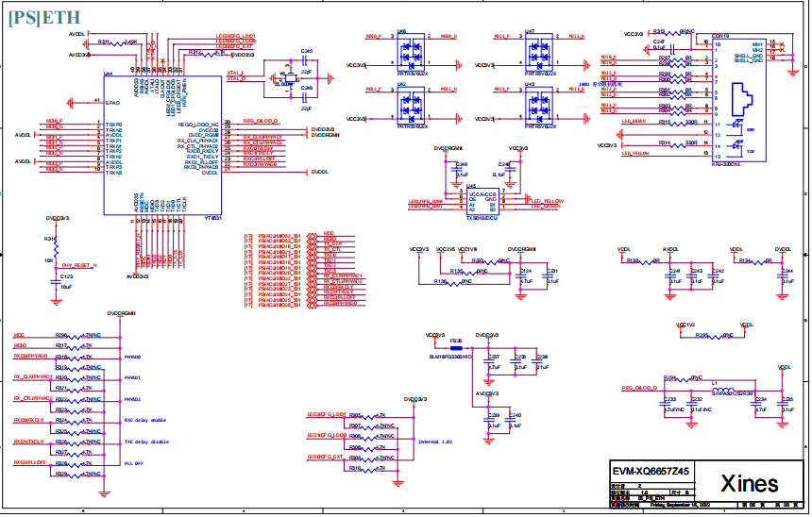Select the XTAL_I net label by the crystal
Viewport: 812px width, 517px height.
click(235, 73)
